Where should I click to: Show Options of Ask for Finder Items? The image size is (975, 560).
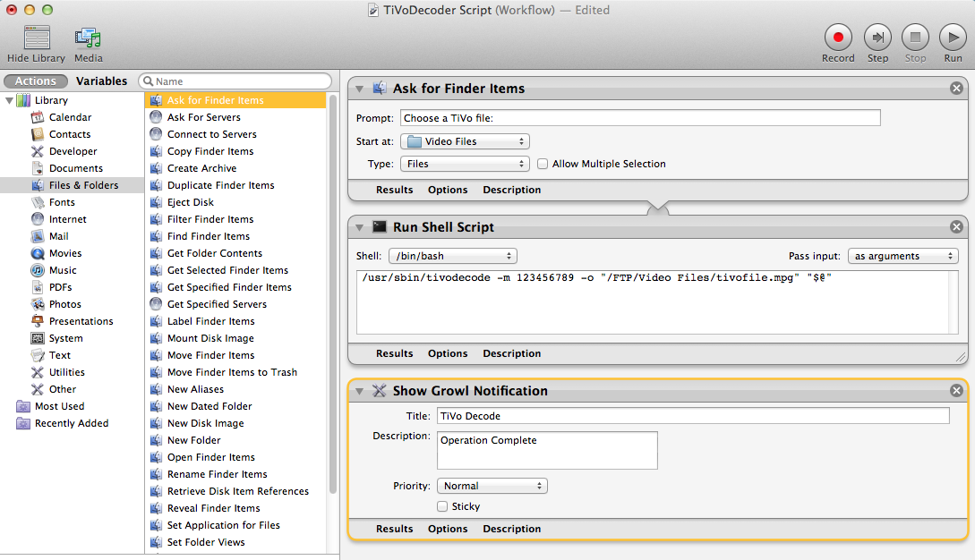[x=448, y=190]
